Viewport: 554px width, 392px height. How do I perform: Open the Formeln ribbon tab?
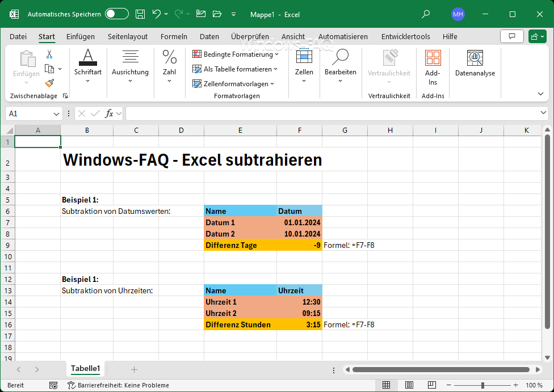click(174, 37)
